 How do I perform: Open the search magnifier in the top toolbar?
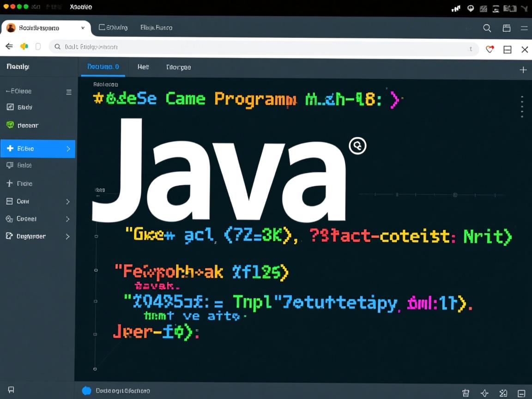487,28
